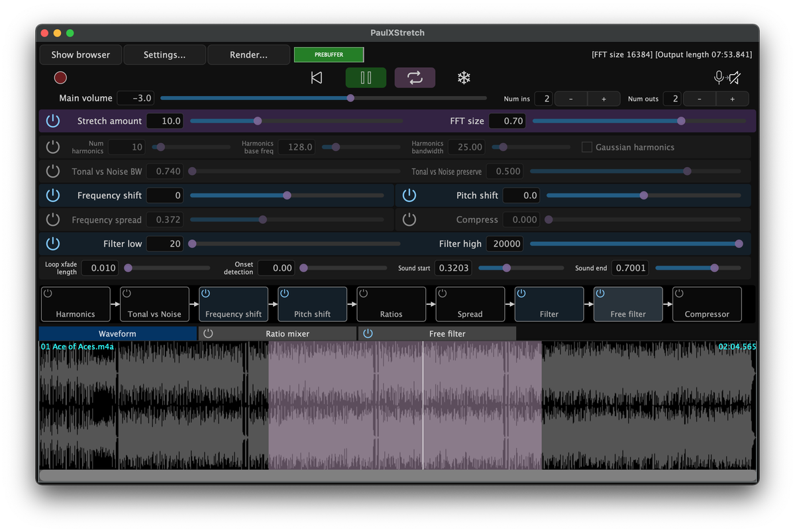Image resolution: width=795 pixels, height=532 pixels.
Task: Adjust the Main volume slider
Action: (350, 98)
